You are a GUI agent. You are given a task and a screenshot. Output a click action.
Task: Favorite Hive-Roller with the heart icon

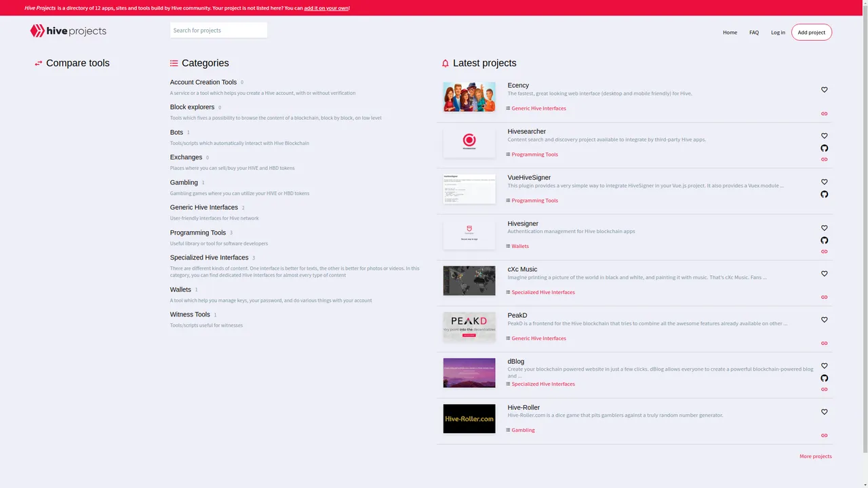825,412
